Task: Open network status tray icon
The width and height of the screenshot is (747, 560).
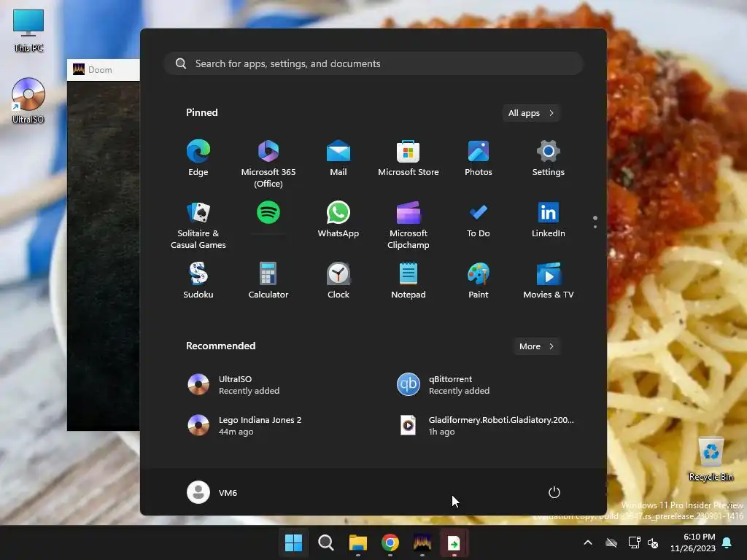Action: (634, 542)
